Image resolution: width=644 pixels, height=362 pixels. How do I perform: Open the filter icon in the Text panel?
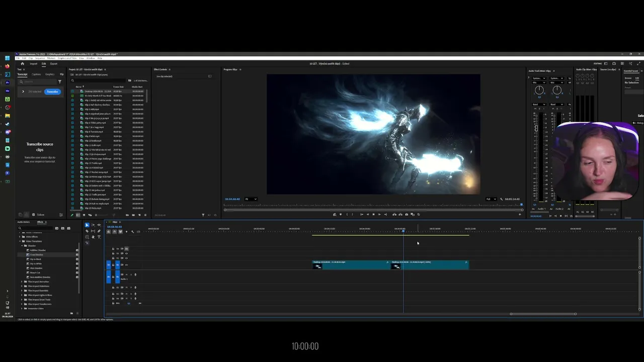pyautogui.click(x=60, y=81)
